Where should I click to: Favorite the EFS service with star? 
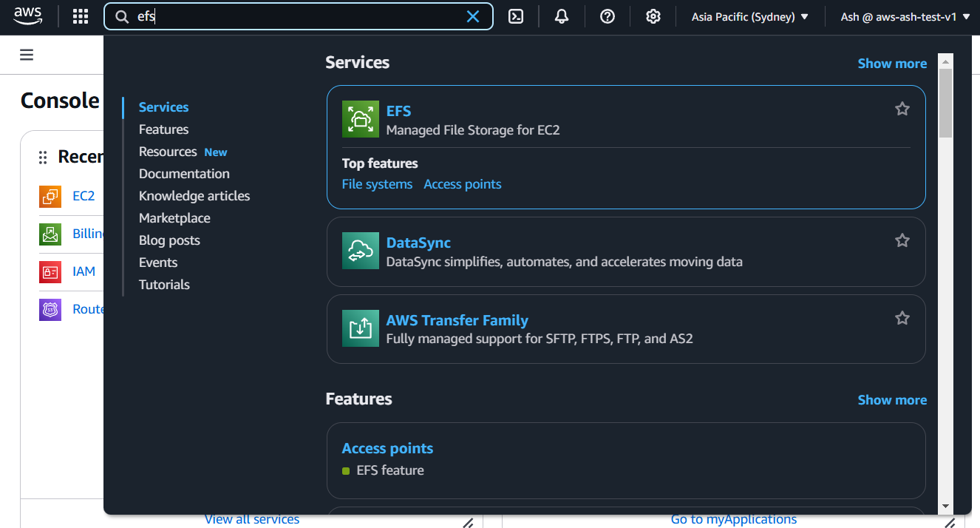tap(902, 109)
